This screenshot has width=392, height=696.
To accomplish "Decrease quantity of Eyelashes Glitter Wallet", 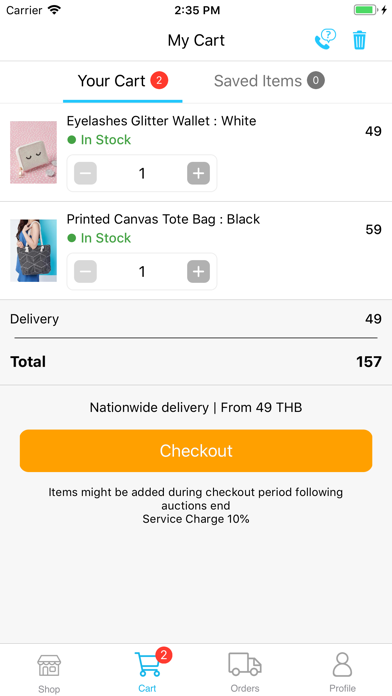I will tap(85, 173).
